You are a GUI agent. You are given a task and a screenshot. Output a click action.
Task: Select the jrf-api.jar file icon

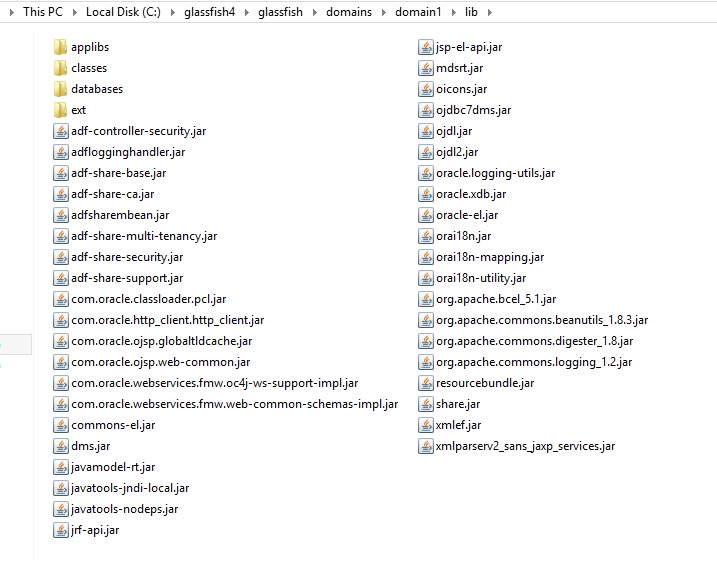pos(61,530)
